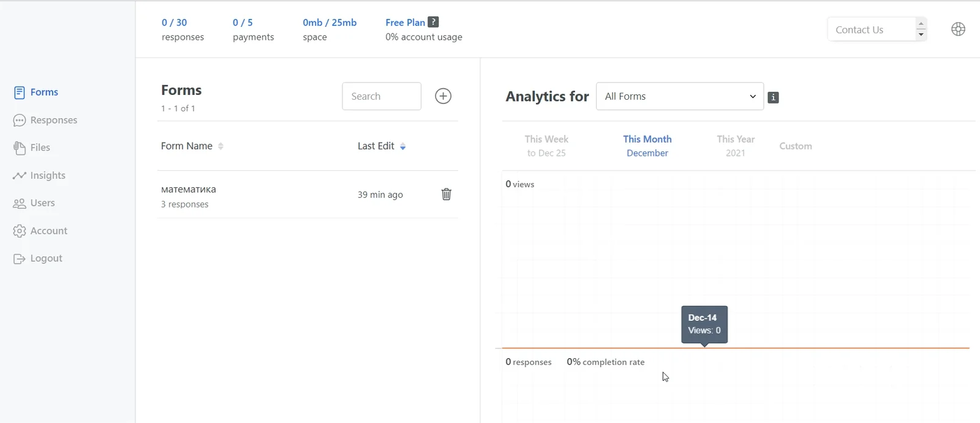This screenshot has height=423, width=980.
Task: Open the globe language icon
Action: tap(959, 29)
